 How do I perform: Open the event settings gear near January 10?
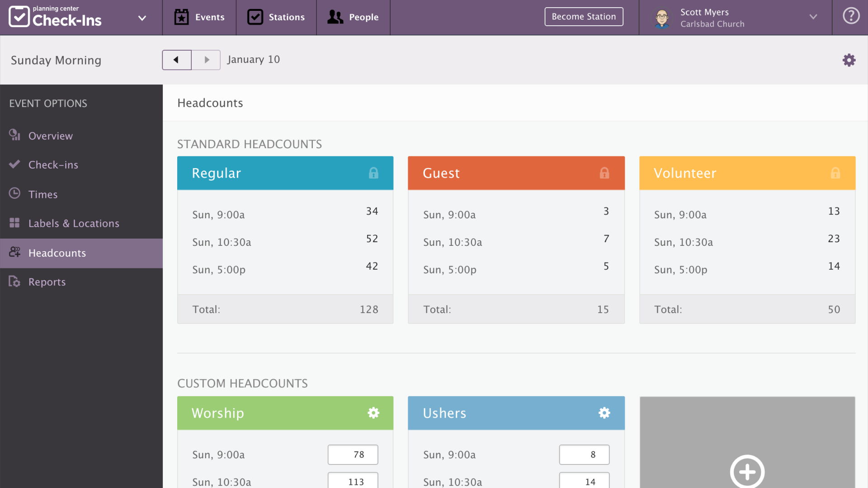[x=849, y=60]
